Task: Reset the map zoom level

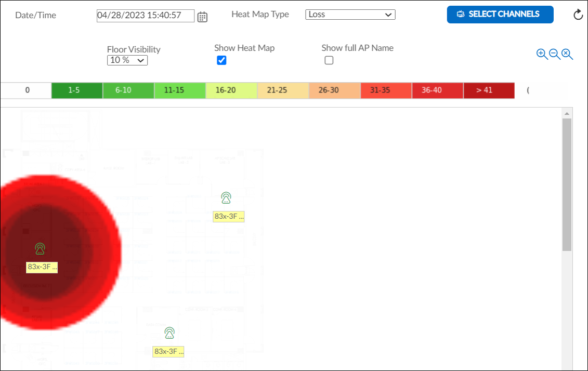Action: pos(566,54)
